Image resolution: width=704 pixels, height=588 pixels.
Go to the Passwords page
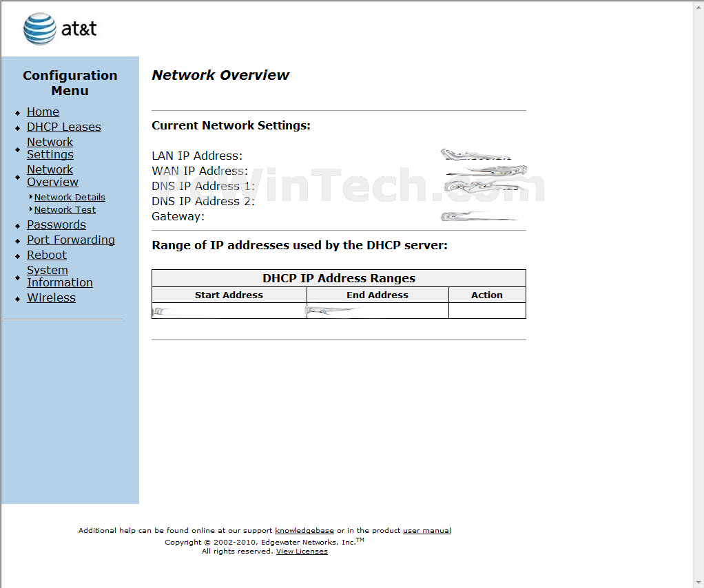click(56, 225)
